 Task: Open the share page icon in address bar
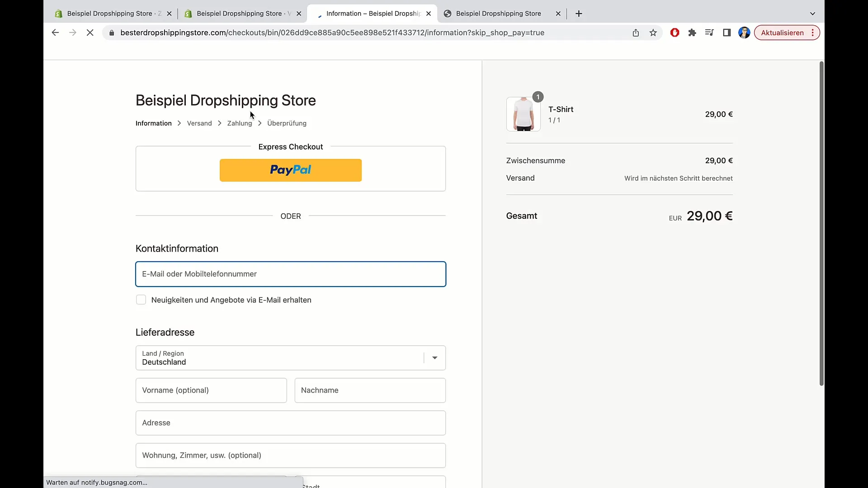click(636, 33)
